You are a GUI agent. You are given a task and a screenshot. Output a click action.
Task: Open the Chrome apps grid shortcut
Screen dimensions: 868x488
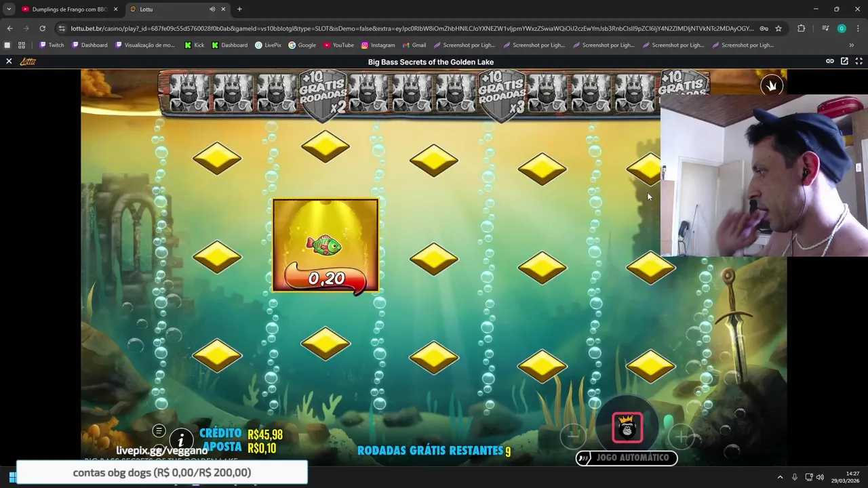point(22,45)
